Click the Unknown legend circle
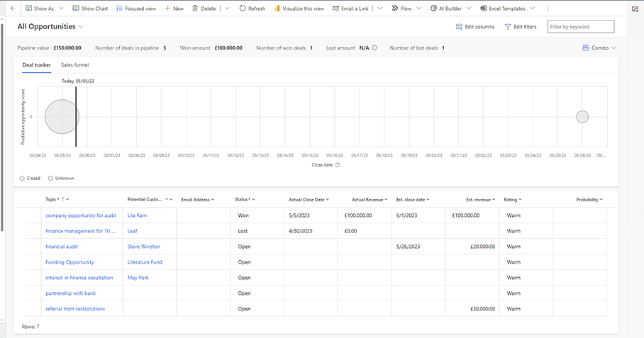Screen dimensions: 644x338 pyautogui.click(x=50, y=178)
